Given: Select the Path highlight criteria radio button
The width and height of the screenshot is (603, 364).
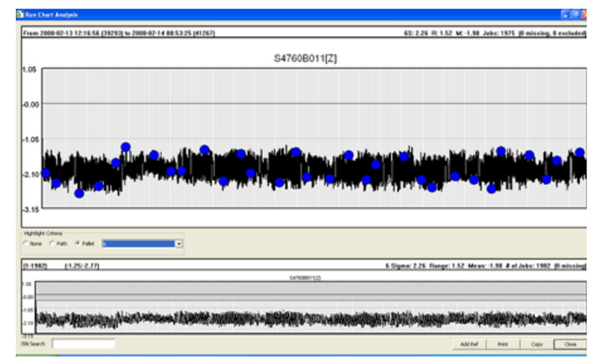Looking at the screenshot, I should pyautogui.click(x=52, y=244).
